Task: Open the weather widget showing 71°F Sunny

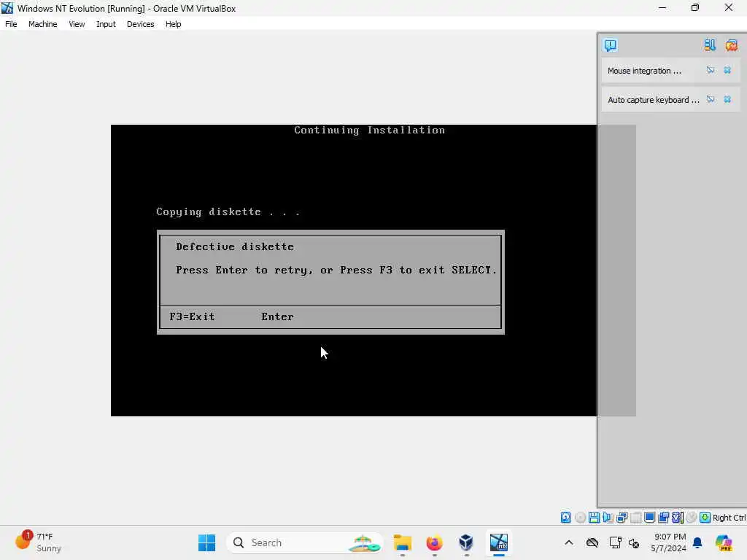Action: [x=39, y=542]
